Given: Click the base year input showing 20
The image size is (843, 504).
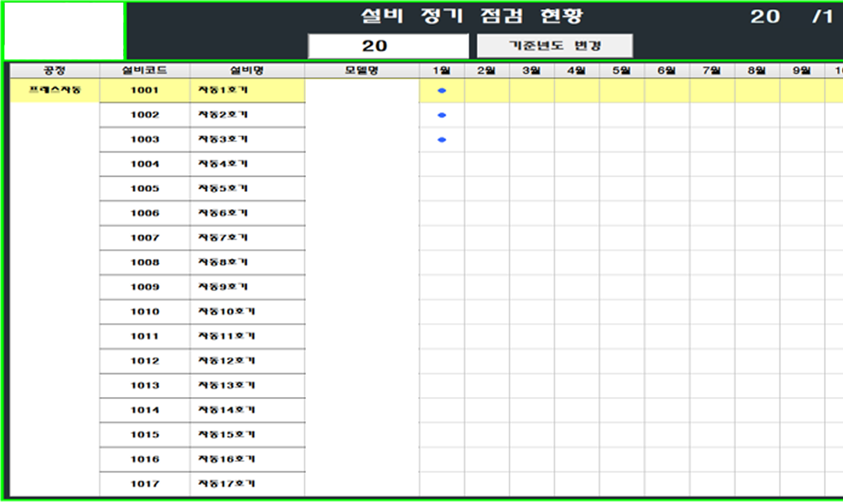Looking at the screenshot, I should pos(388,46).
